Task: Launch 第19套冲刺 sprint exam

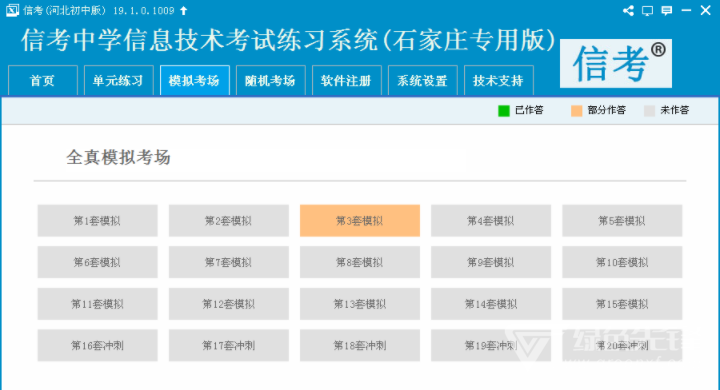Action: point(491,345)
